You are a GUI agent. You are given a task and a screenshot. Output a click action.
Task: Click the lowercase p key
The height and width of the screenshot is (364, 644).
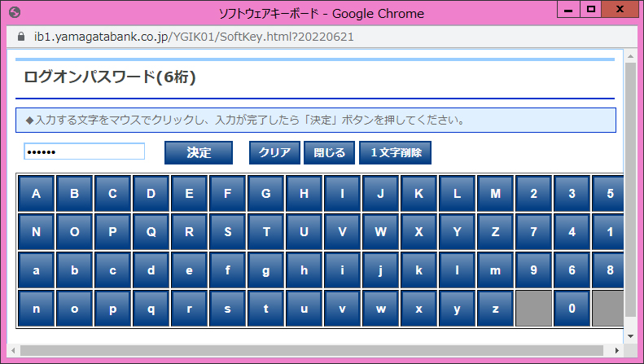112,309
